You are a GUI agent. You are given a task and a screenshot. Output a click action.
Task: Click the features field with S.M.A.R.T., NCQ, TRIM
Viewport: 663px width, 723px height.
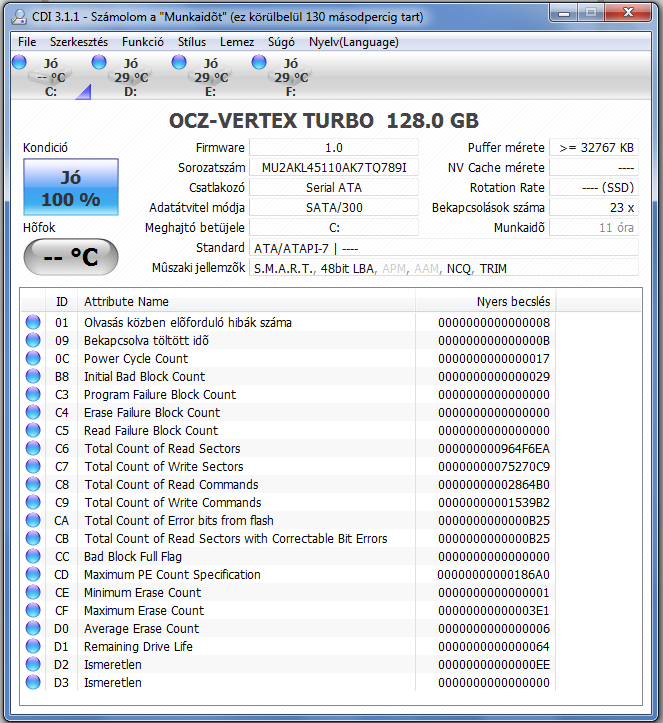pos(444,268)
